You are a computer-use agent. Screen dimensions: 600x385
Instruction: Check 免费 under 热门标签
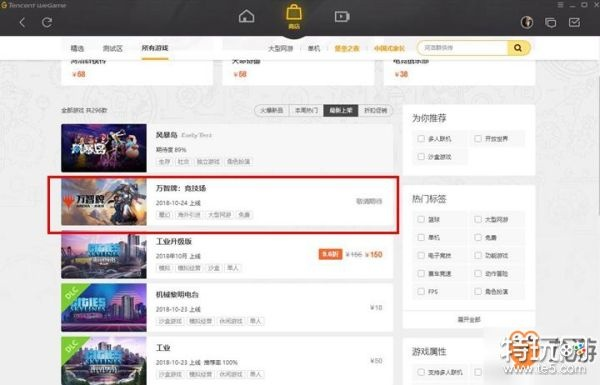(478, 237)
